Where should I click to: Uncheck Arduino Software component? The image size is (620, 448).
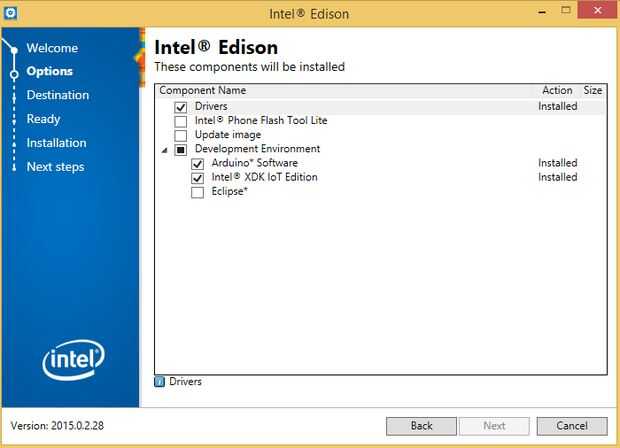[x=197, y=164]
